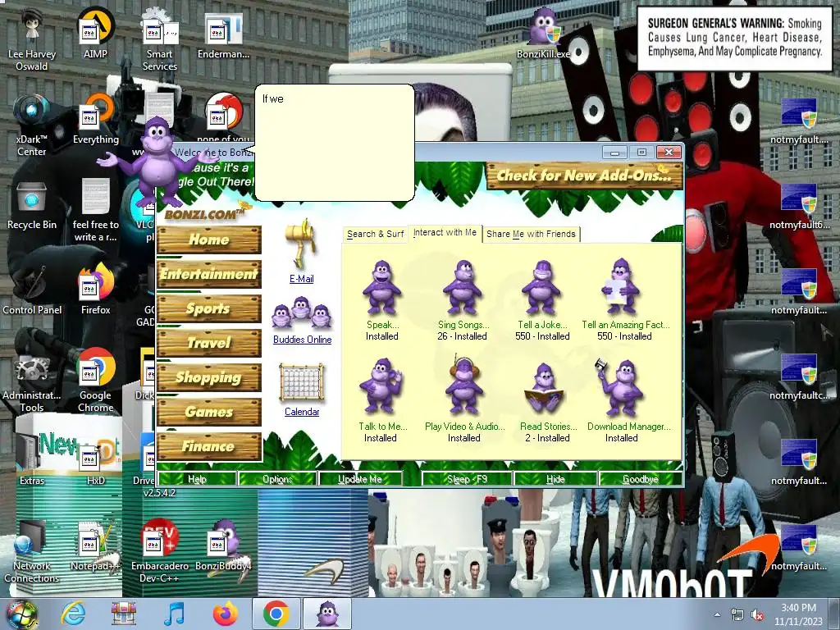Click the music note taskbar icon
840x630 pixels.
(175, 614)
